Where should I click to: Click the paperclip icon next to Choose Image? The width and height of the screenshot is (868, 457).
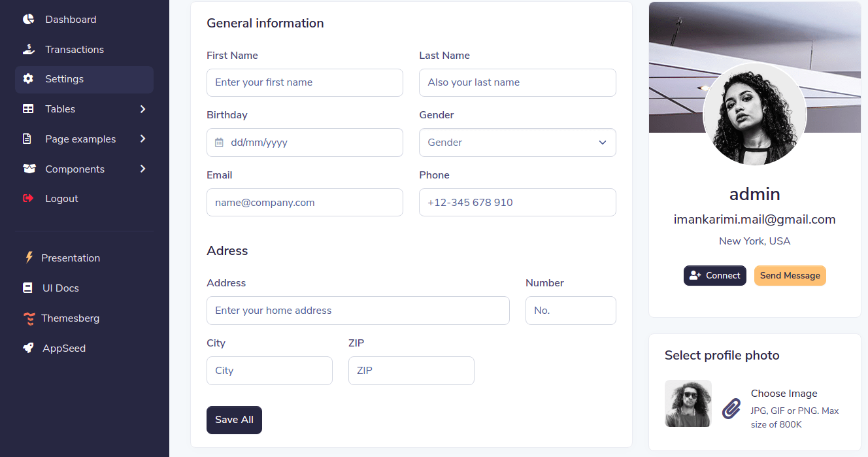click(731, 409)
